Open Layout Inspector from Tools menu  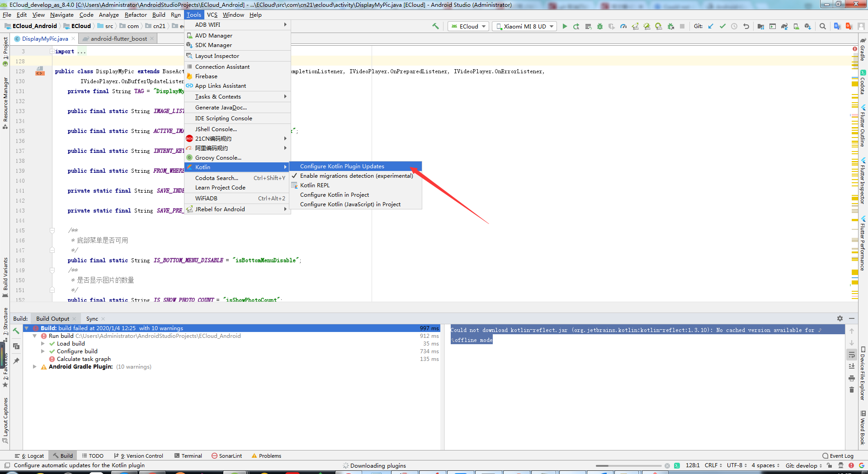pos(237,56)
